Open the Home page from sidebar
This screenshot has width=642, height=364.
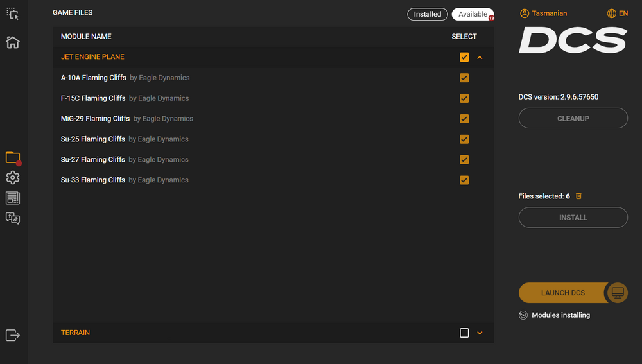click(x=13, y=42)
